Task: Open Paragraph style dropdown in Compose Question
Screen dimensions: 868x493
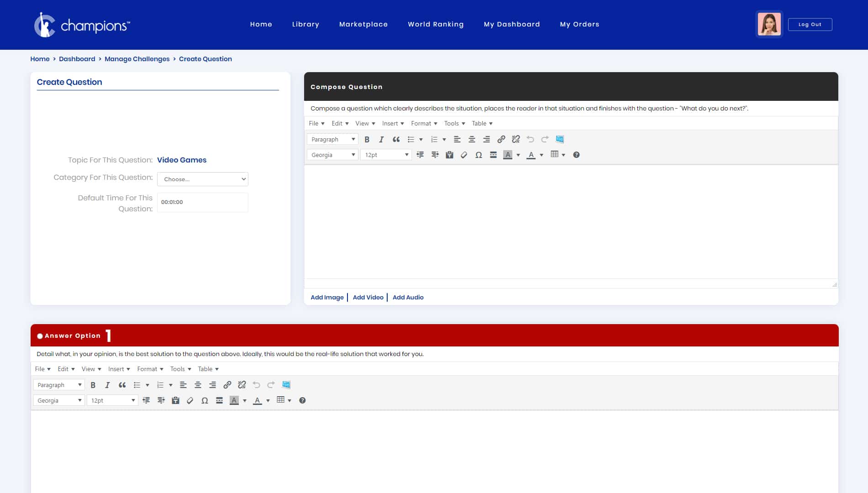Action: (x=332, y=140)
